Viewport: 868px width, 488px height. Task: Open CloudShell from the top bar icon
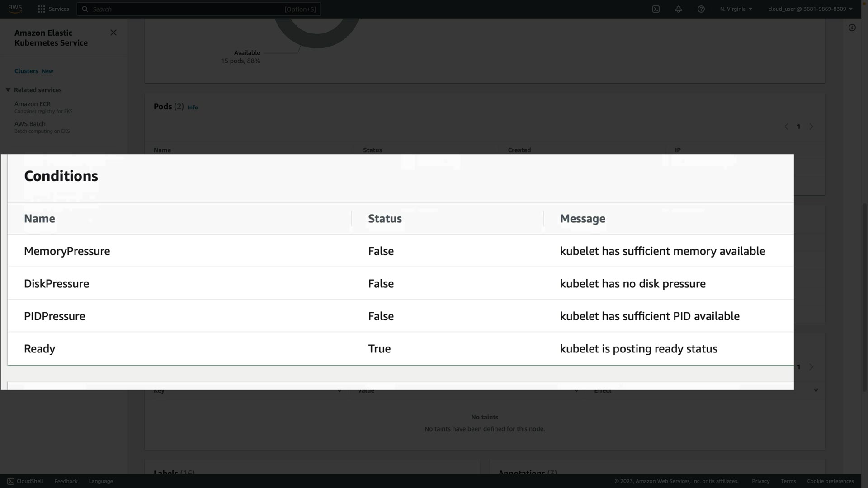click(656, 9)
